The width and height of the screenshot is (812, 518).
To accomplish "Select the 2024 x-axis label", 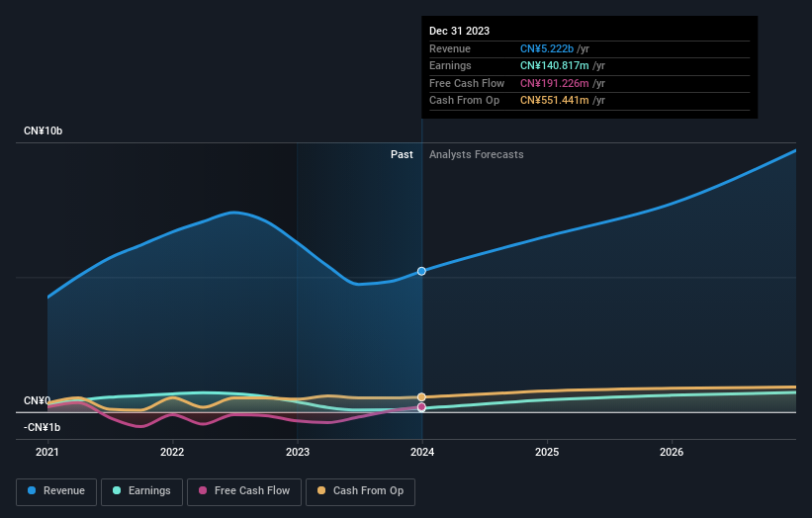I will coord(422,452).
